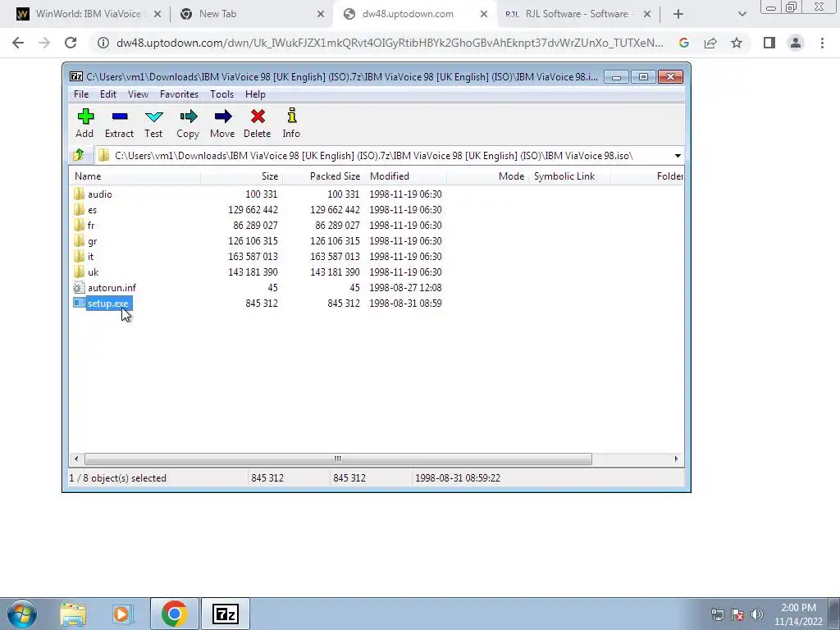Open Windows Start menu
The image size is (840, 630).
pyautogui.click(x=22, y=614)
